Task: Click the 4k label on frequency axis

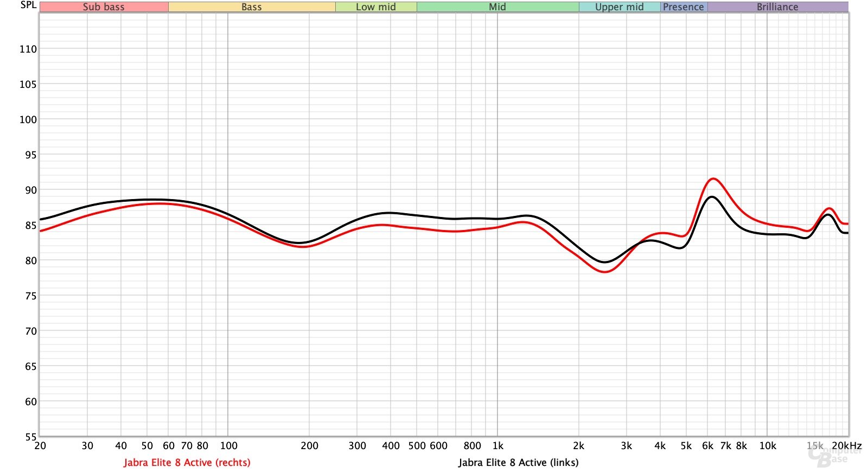Action: pyautogui.click(x=660, y=446)
